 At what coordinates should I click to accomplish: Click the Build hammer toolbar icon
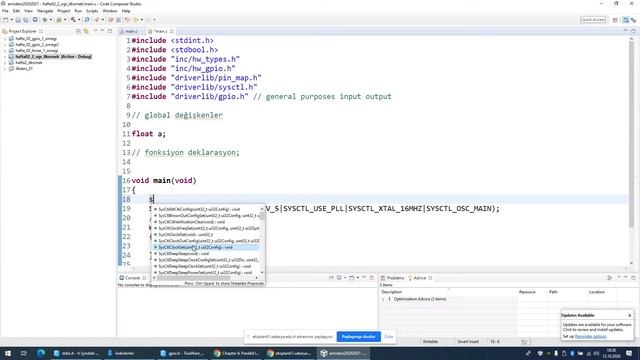(73, 20)
